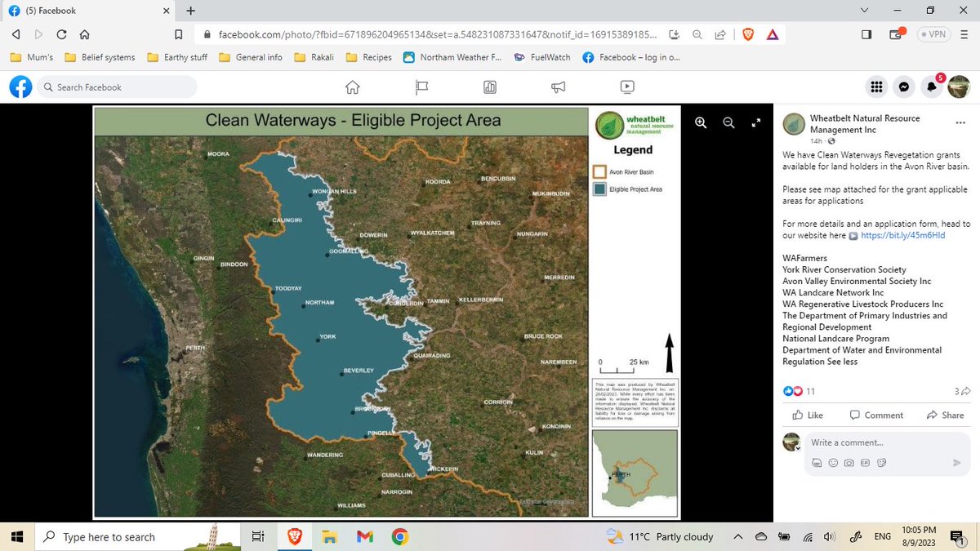This screenshot has width=980, height=551.
Task: Attach a photo to comment
Action: [849, 462]
